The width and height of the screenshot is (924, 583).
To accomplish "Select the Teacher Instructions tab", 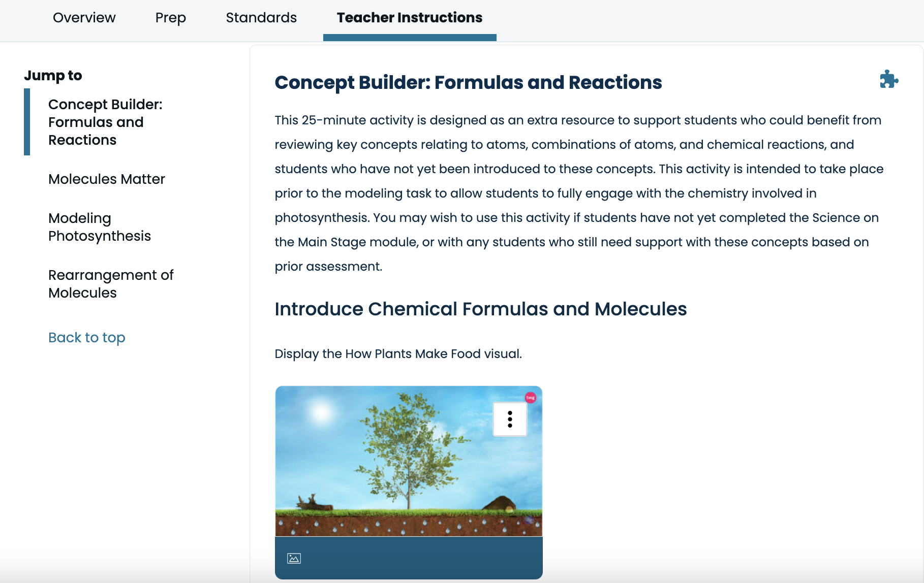I will click(x=410, y=18).
